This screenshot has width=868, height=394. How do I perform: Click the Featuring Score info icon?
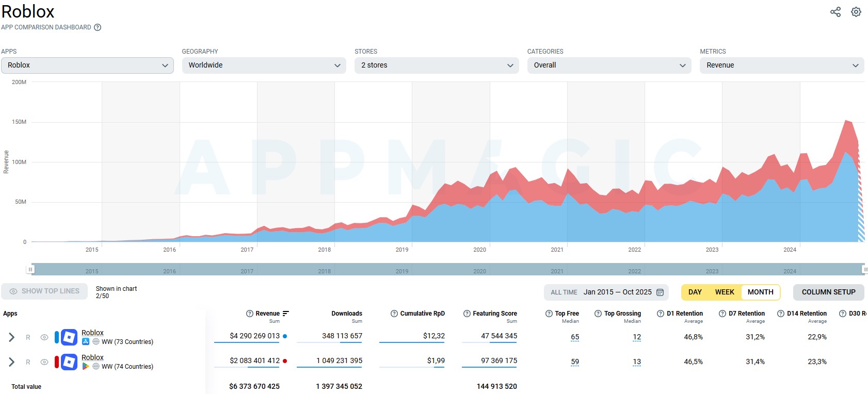click(467, 314)
